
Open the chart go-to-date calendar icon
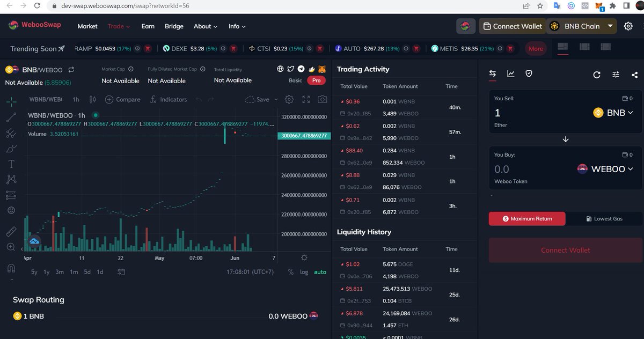(x=121, y=272)
